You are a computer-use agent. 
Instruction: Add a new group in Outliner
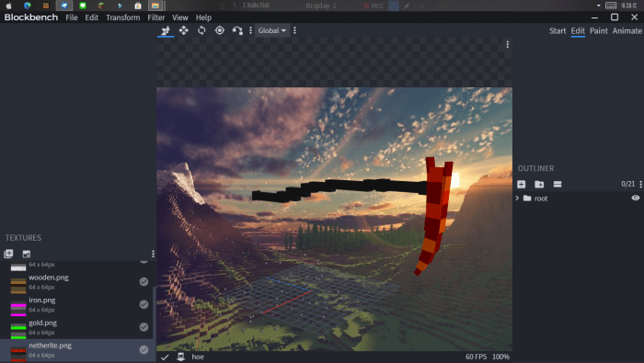click(539, 185)
